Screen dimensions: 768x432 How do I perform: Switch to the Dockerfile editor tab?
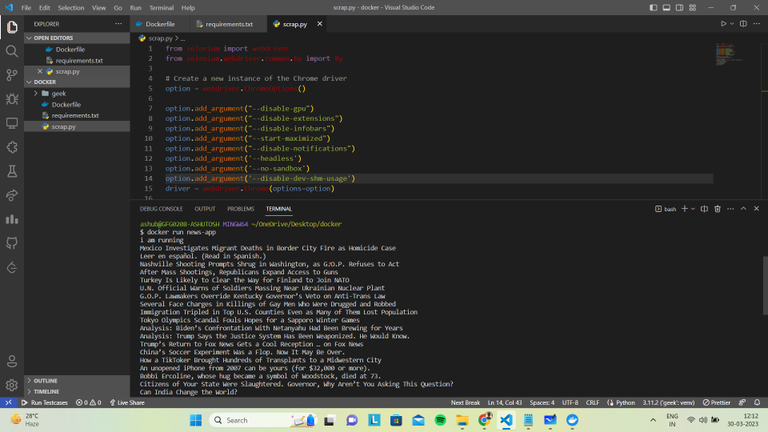[x=159, y=23]
